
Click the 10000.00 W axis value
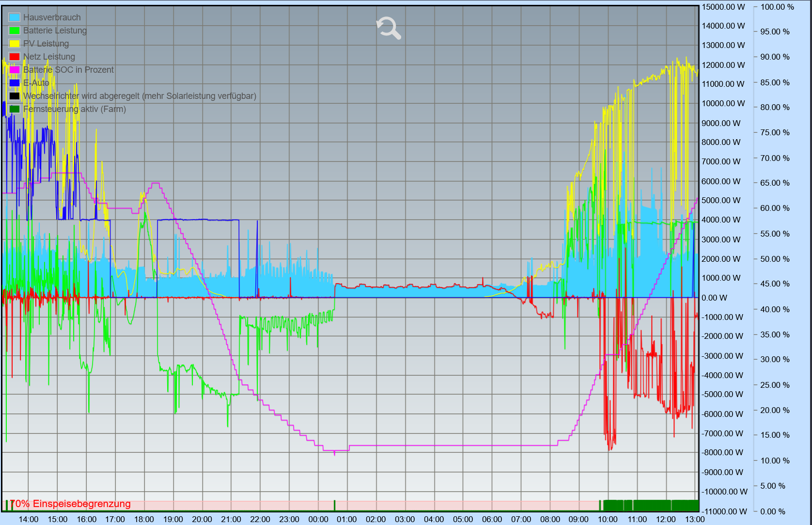coord(723,103)
